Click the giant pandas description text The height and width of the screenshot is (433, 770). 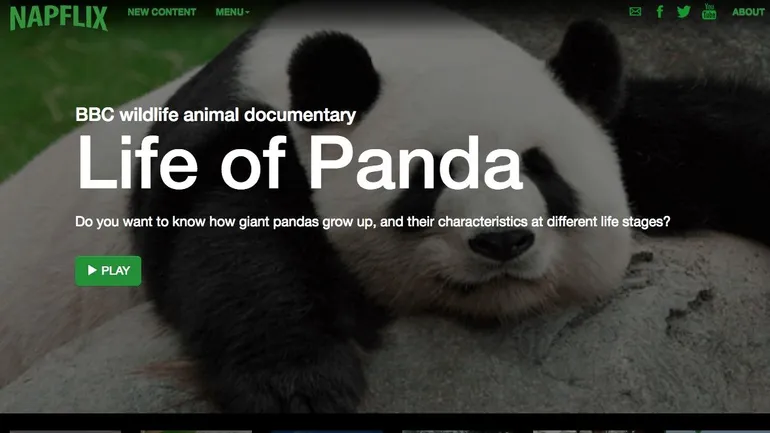click(373, 222)
